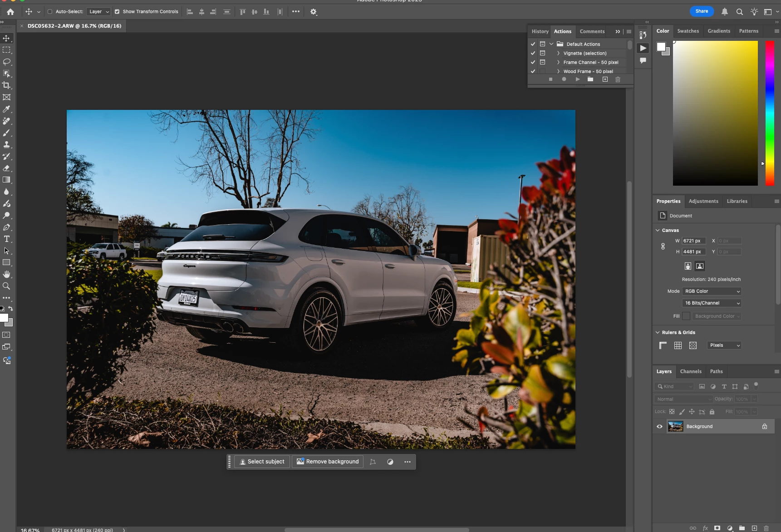Click Select subject button

pyautogui.click(x=262, y=462)
